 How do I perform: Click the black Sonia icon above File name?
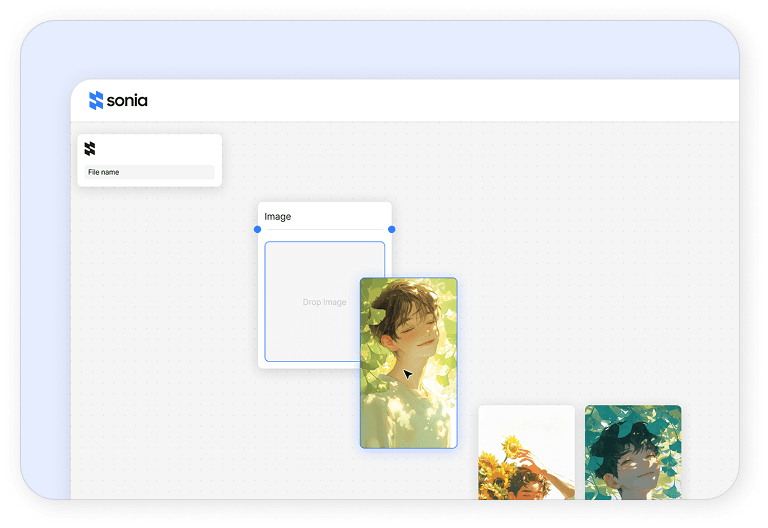coord(90,149)
